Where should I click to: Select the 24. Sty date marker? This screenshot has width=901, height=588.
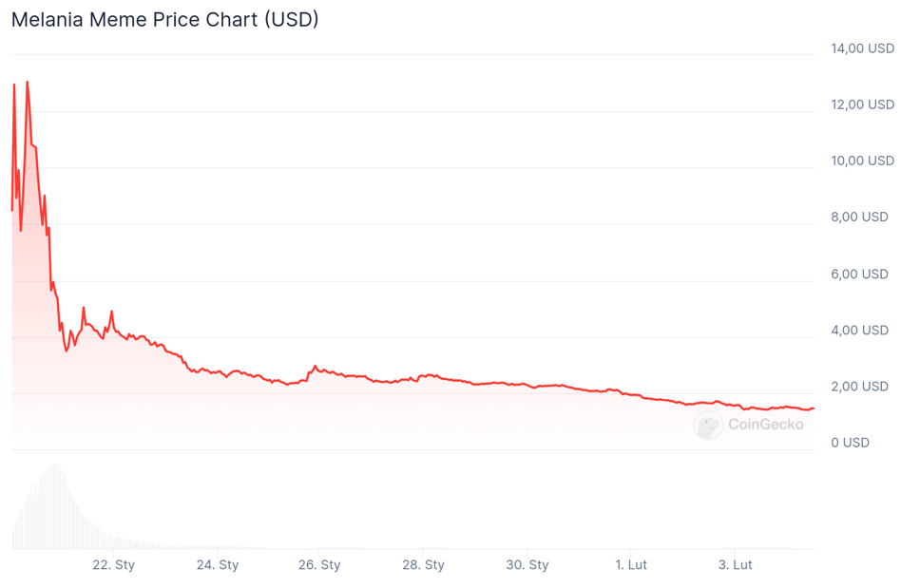point(218,564)
